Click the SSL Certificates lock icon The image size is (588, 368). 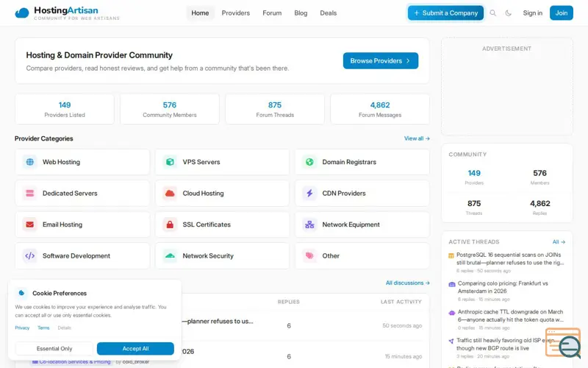click(x=170, y=224)
